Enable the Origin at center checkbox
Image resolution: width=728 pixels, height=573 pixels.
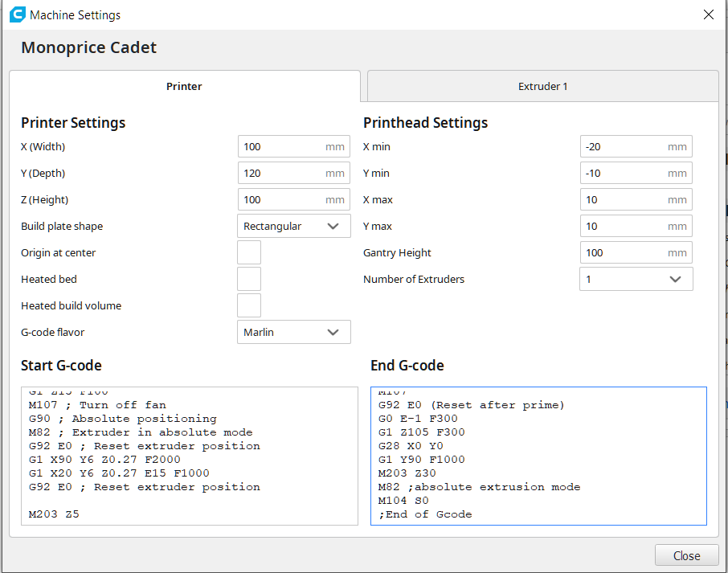(249, 252)
